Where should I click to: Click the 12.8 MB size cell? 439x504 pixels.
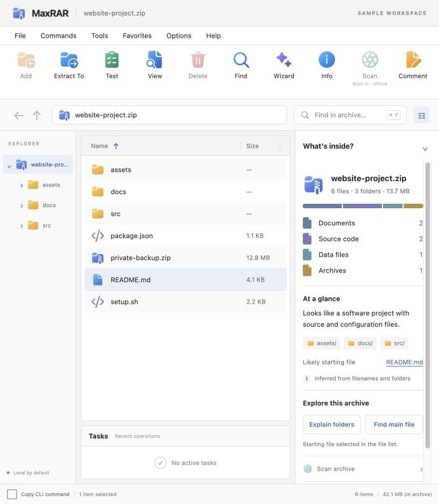tap(258, 258)
